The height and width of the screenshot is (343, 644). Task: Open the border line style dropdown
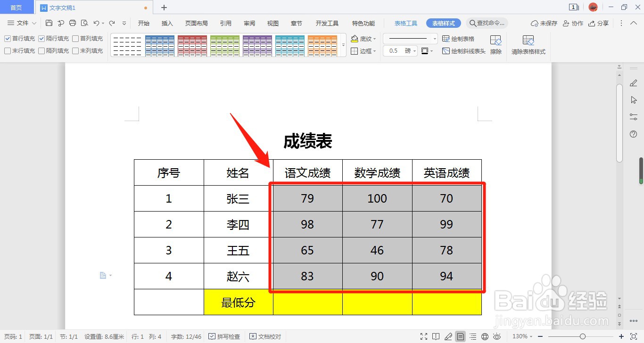[409, 38]
